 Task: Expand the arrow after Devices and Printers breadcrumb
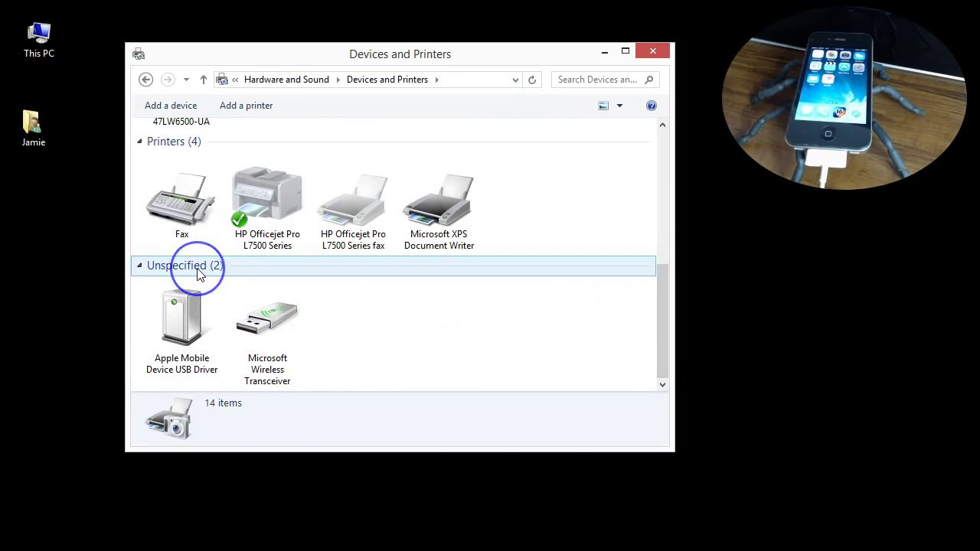click(436, 80)
